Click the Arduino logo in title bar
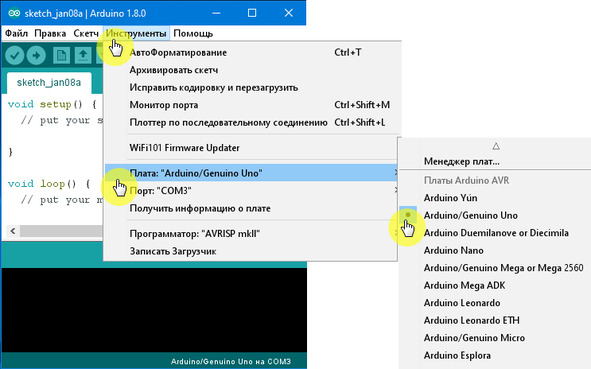591x369 pixels. [14, 13]
